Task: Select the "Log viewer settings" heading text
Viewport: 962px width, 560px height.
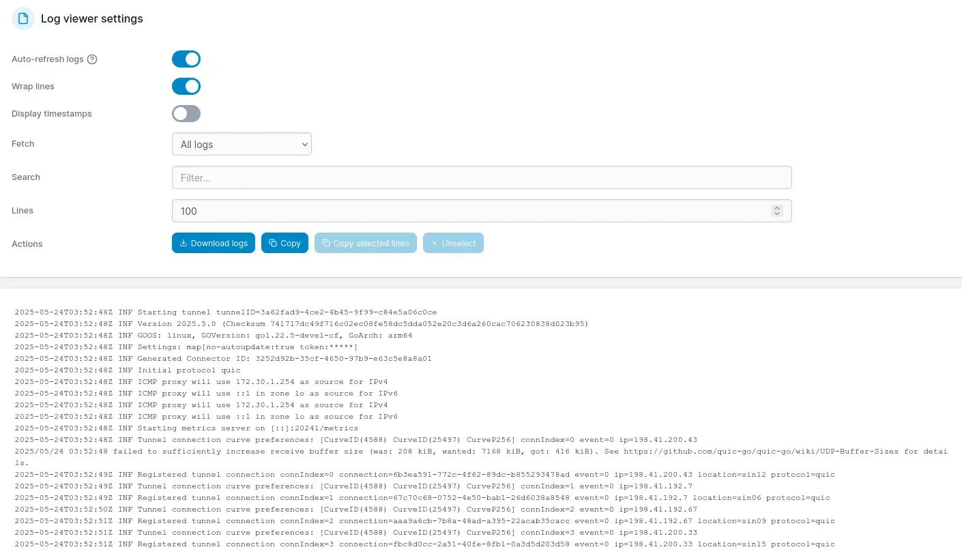Action: click(x=92, y=19)
